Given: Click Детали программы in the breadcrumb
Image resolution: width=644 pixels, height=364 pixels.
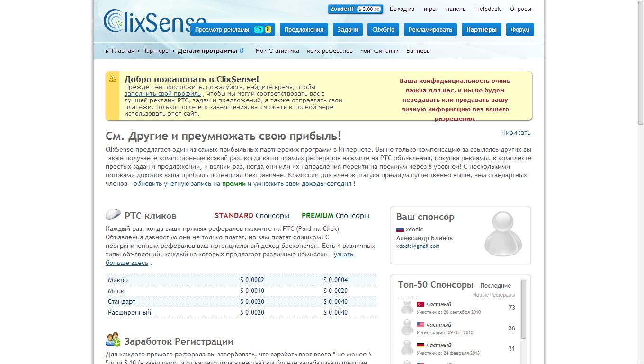Looking at the screenshot, I should [x=207, y=51].
